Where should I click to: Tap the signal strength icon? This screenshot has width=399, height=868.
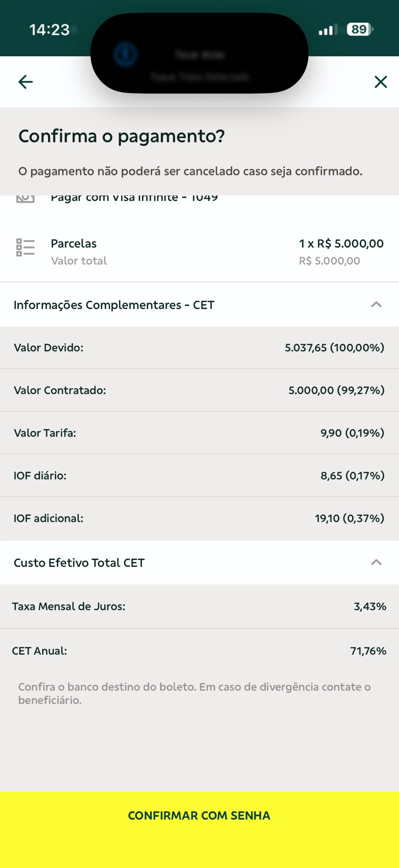(328, 30)
